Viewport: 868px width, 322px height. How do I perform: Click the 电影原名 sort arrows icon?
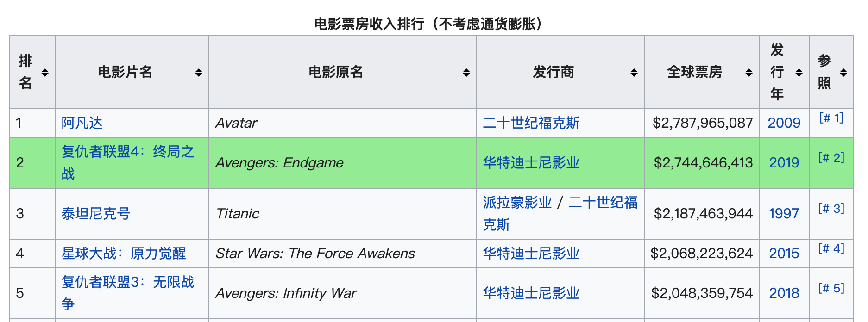coord(466,73)
